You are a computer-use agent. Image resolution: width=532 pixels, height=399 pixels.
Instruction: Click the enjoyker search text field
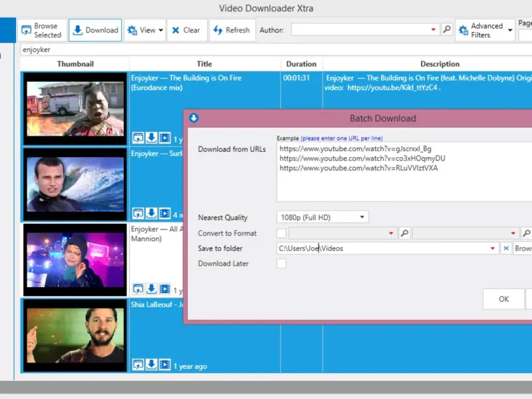point(275,49)
